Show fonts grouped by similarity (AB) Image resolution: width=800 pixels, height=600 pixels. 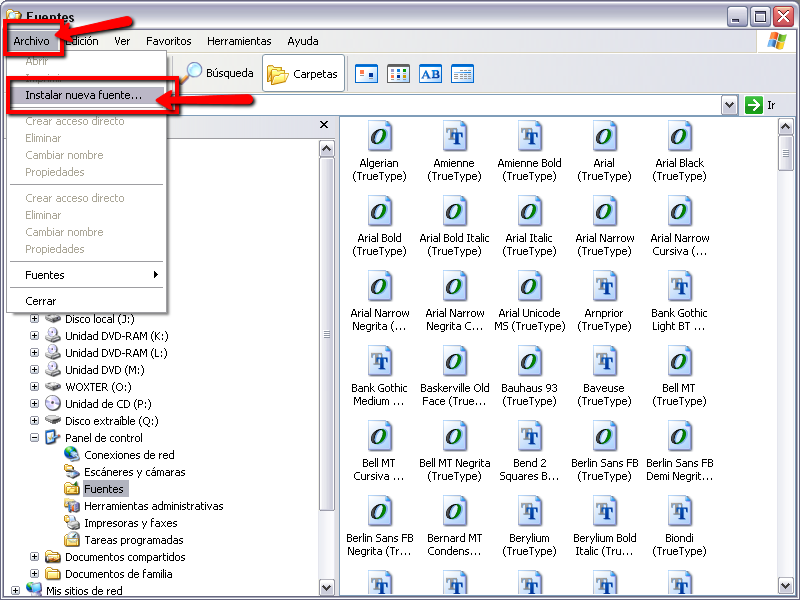click(430, 74)
